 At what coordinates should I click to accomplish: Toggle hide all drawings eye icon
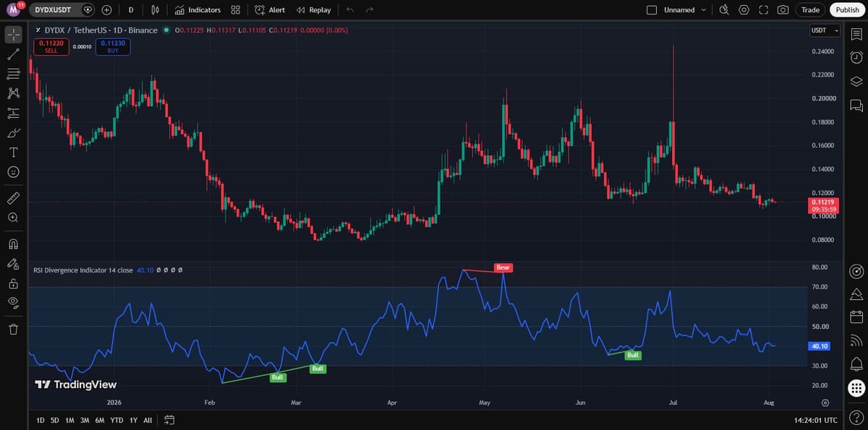pyautogui.click(x=13, y=303)
